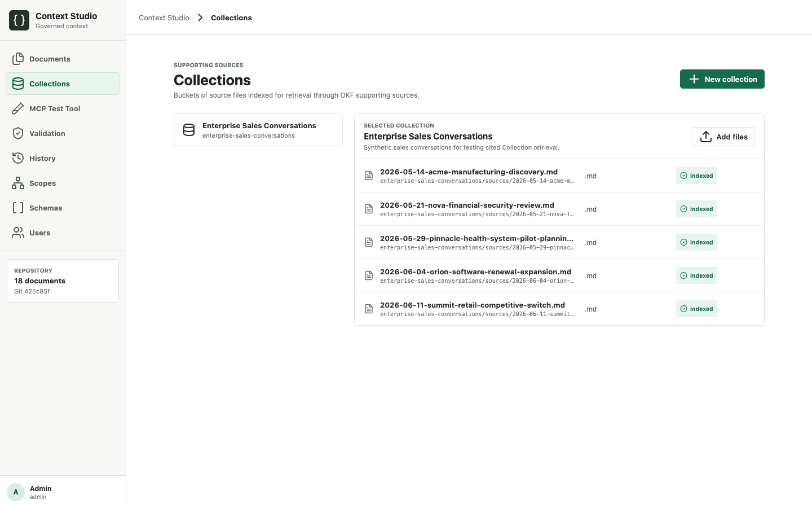Click file icon for summit-retail-competitive-switch.md
Image resolution: width=812 pixels, height=508 pixels.
click(369, 309)
